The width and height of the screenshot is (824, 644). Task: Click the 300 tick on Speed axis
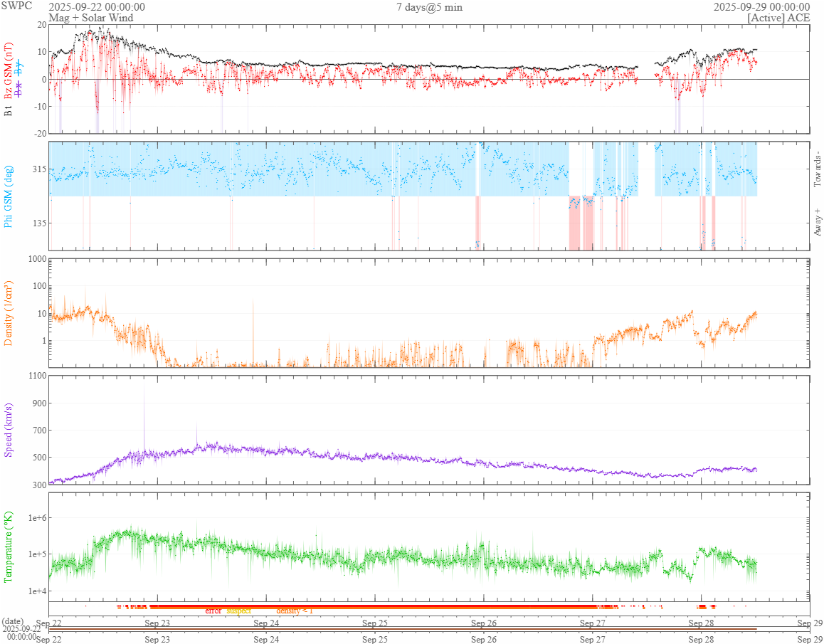coord(39,485)
